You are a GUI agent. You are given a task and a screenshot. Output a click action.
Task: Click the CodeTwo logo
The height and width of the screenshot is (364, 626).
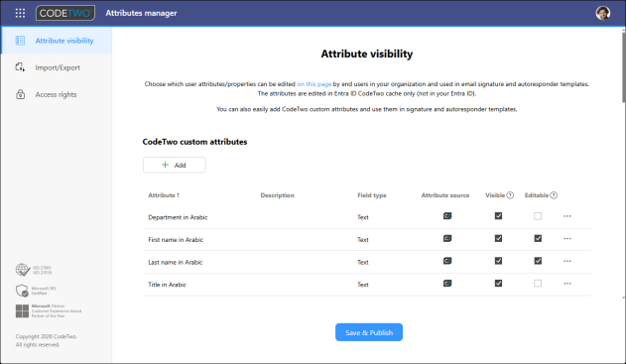coord(65,13)
